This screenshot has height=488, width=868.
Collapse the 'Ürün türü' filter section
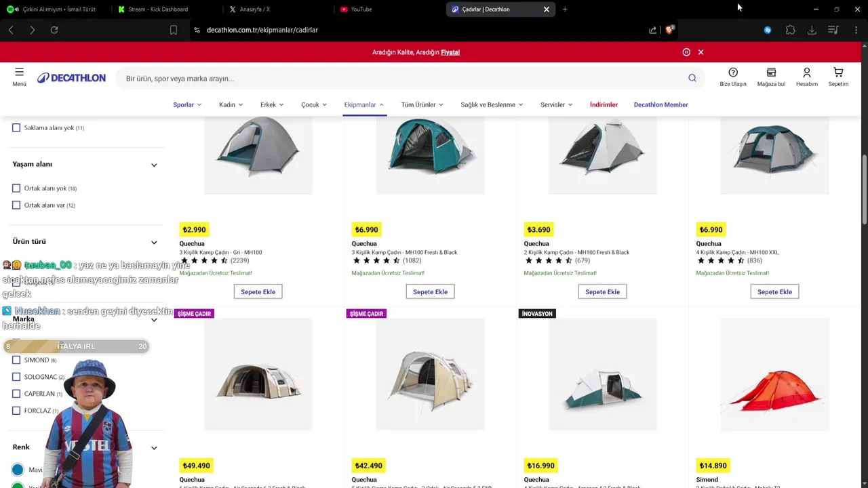[x=154, y=242]
